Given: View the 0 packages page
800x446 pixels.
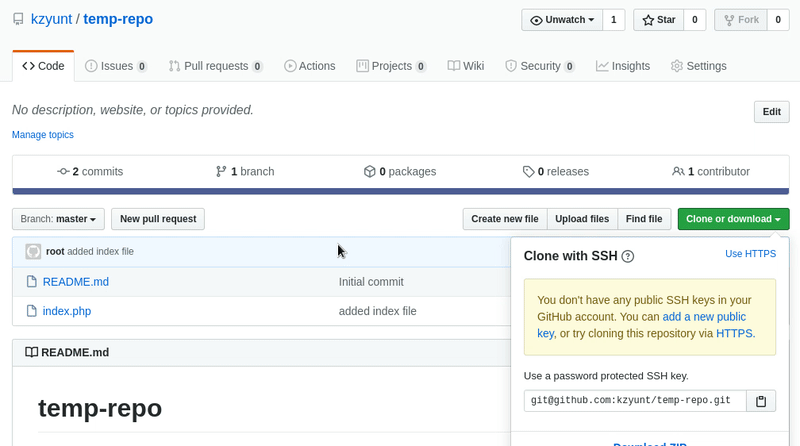Looking at the screenshot, I should click(400, 171).
